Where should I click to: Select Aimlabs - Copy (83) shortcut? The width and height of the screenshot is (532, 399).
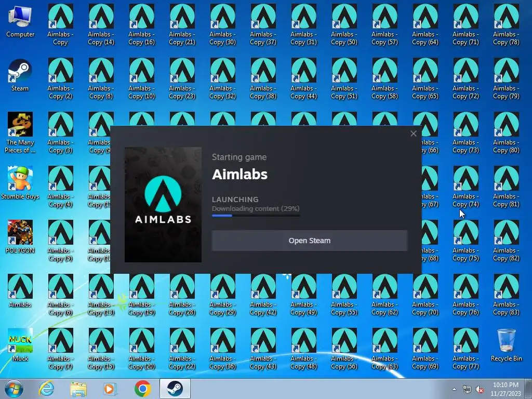coord(506,295)
